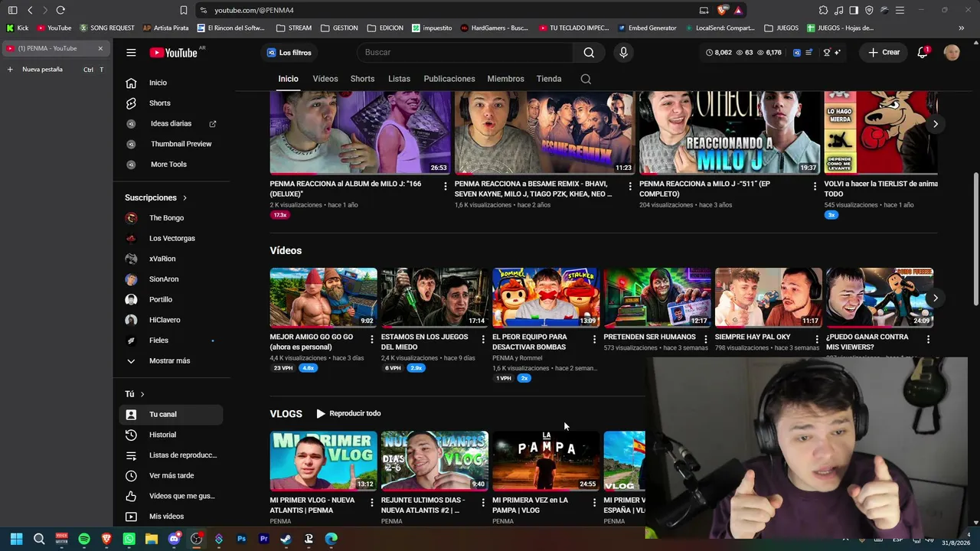
Task: Switch to the Tienda channel tab
Action: tap(549, 79)
